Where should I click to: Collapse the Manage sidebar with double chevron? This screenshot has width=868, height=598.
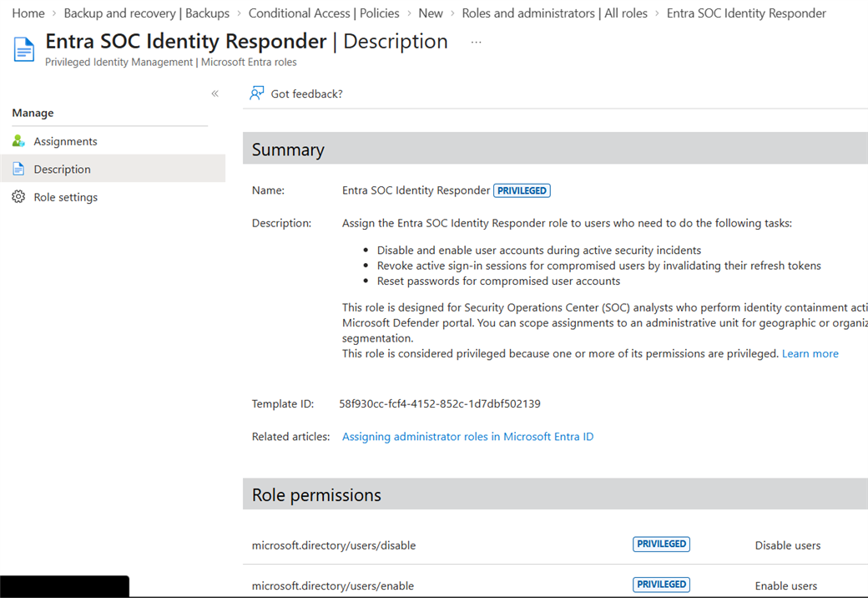(x=214, y=94)
